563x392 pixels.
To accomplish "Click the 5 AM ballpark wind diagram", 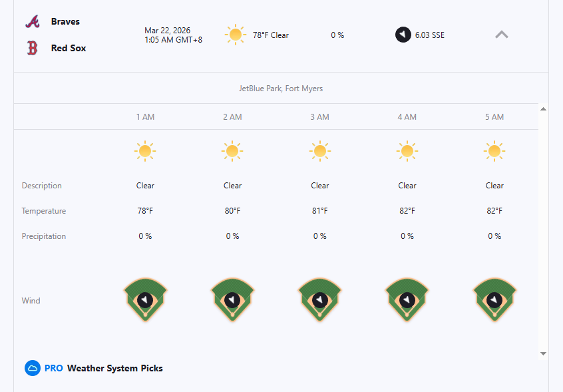I will [x=494, y=299].
